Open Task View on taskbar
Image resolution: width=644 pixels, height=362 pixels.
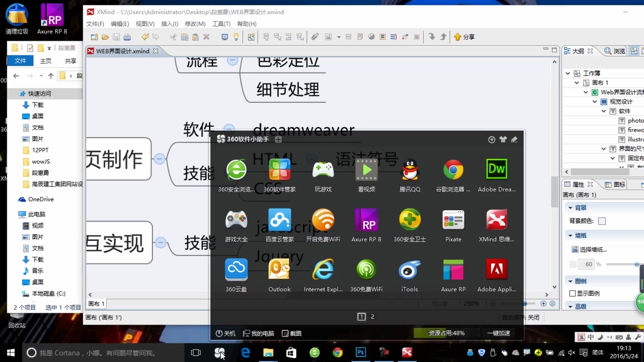click(196, 353)
